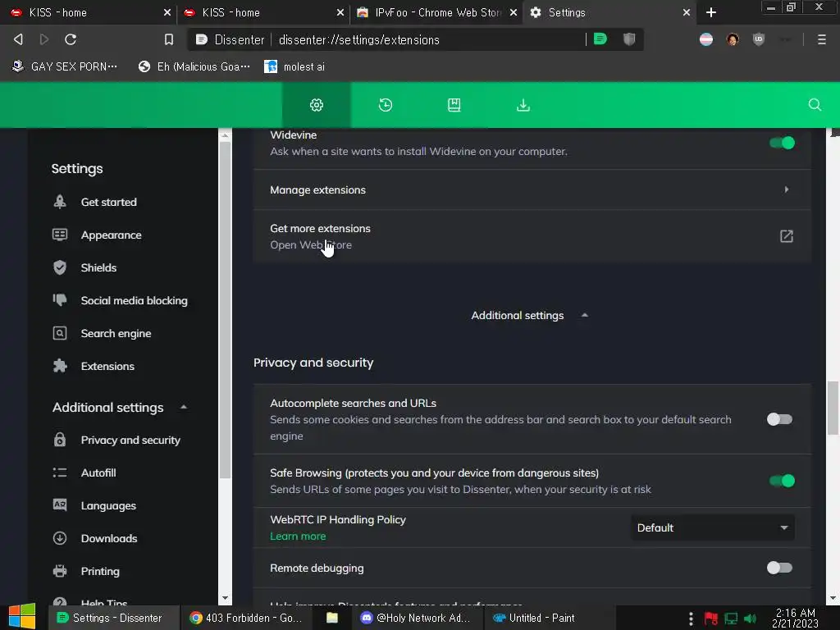Open the Settings gear in the green toolbar
Screen dimensions: 840x630
[317, 105]
